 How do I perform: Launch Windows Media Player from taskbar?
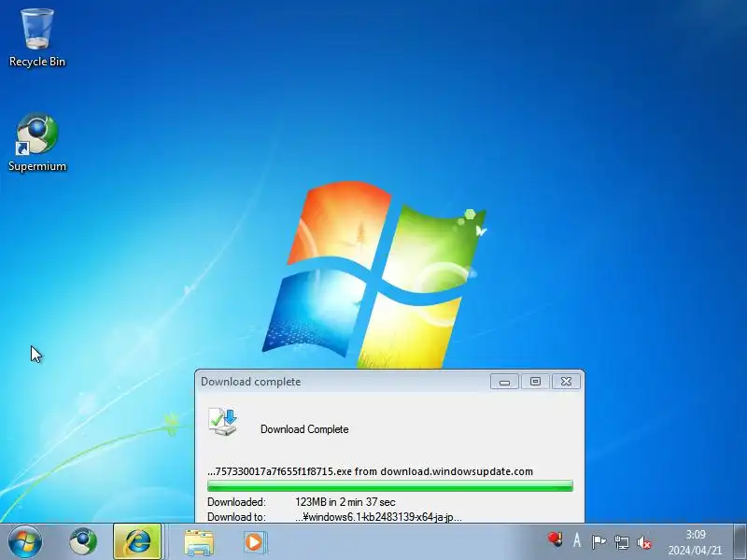254,542
